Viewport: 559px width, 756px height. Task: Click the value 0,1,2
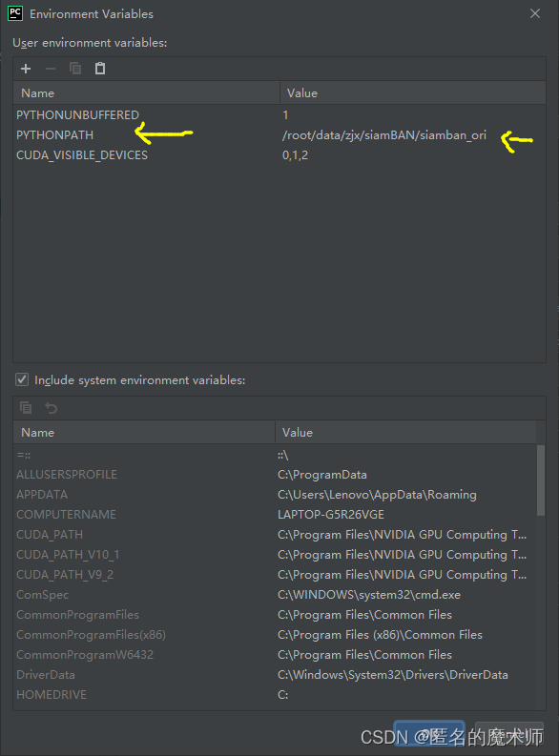tap(295, 155)
